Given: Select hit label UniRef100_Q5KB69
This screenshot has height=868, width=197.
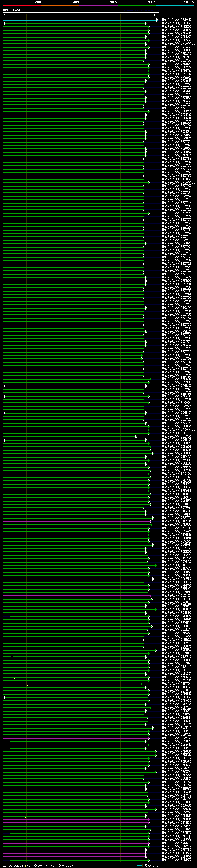Looking at the screenshot, I should click(x=177, y=37).
